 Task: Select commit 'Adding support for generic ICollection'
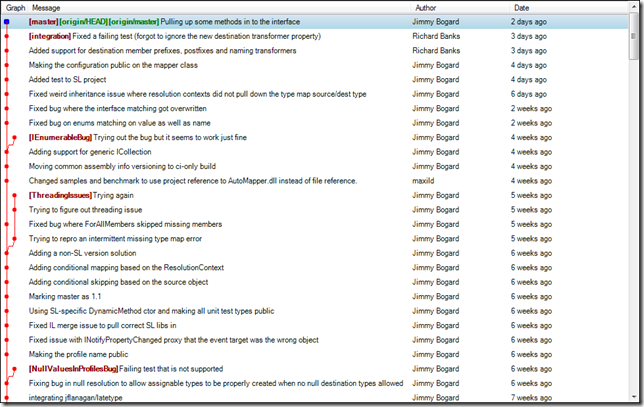(x=90, y=152)
